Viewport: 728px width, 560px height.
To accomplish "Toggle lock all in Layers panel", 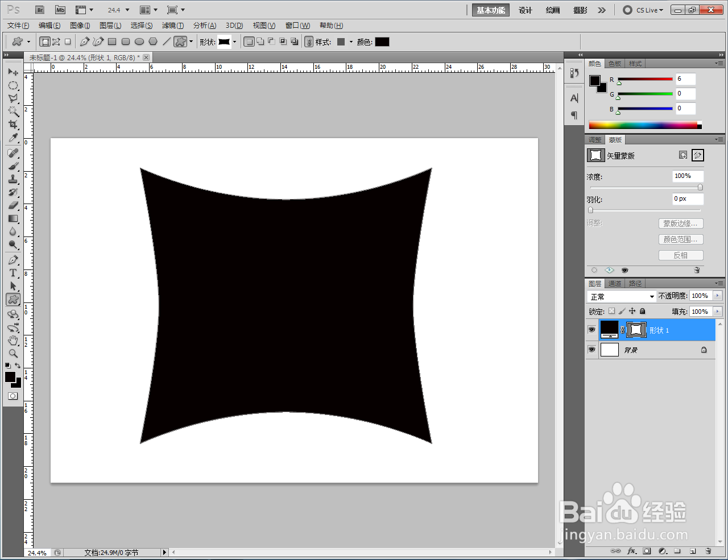I will click(x=642, y=311).
